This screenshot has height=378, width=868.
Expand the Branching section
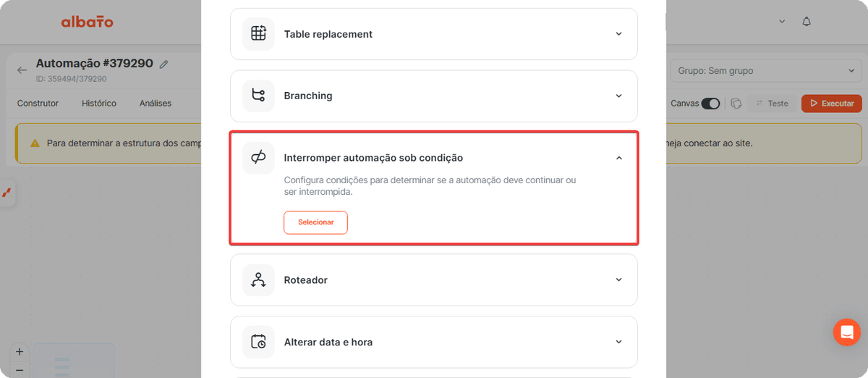[x=618, y=96]
